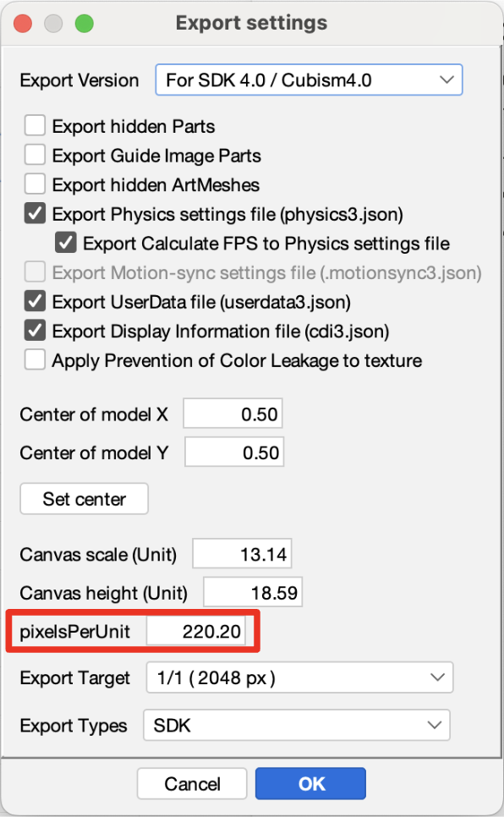Expand the Export Target dropdown
This screenshot has height=817, width=504.
pos(299,677)
